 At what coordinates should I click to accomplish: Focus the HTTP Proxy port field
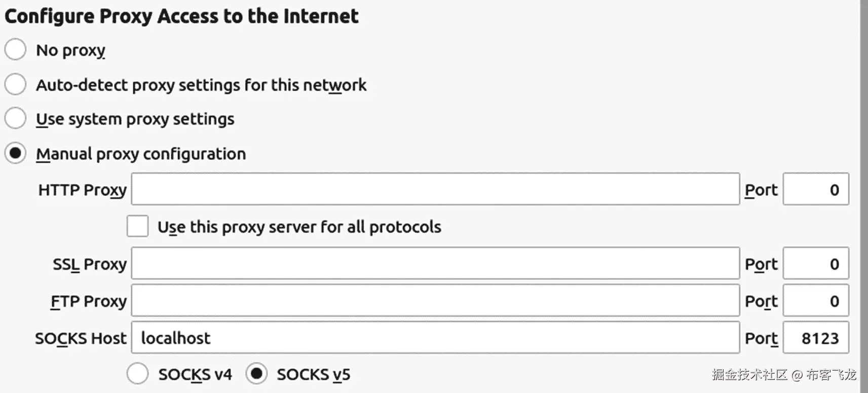[815, 189]
